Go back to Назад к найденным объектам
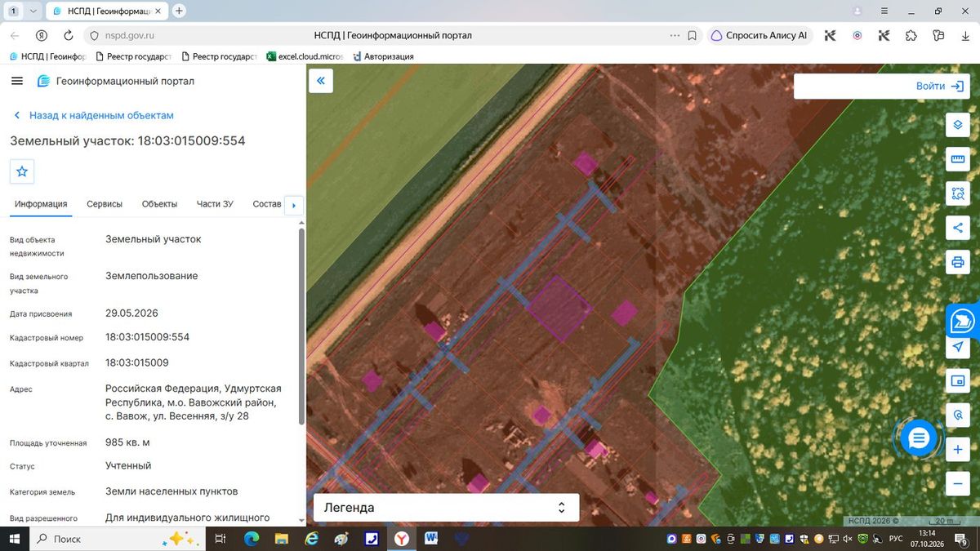This screenshot has width=980, height=551. 93,115
